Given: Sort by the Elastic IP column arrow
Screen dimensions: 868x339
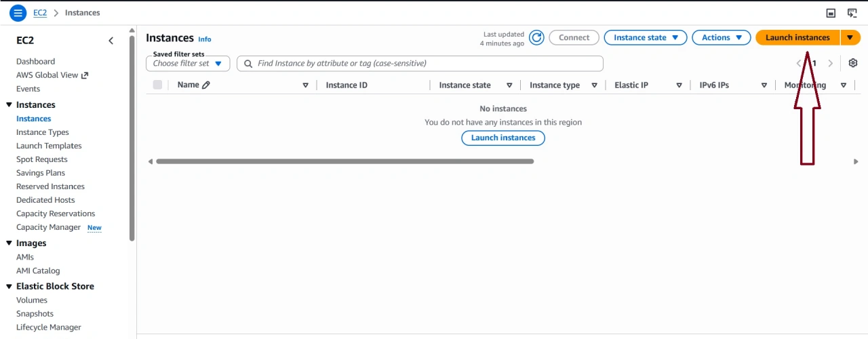Looking at the screenshot, I should 679,85.
